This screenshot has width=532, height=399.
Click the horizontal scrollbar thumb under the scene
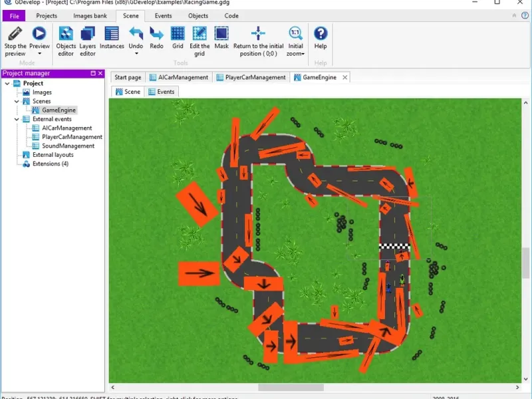pyautogui.click(x=290, y=387)
